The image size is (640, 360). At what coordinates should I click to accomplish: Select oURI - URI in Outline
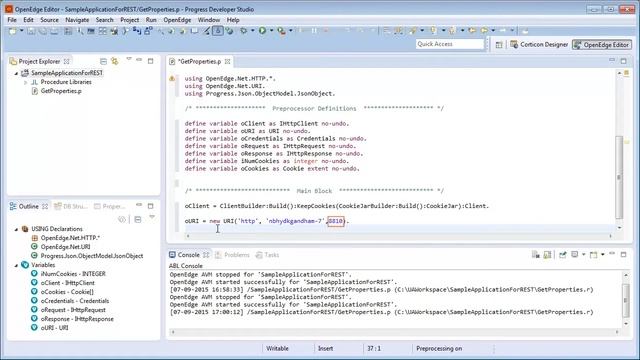pos(54,328)
